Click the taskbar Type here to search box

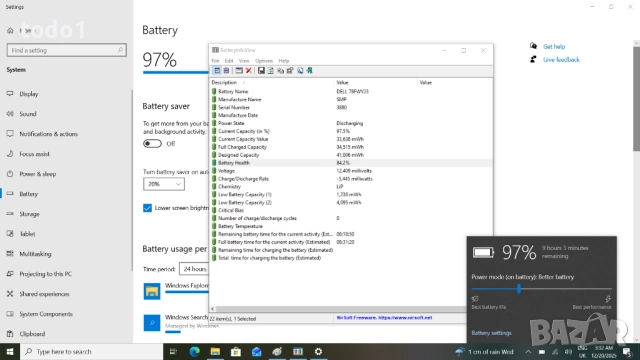click(91, 351)
